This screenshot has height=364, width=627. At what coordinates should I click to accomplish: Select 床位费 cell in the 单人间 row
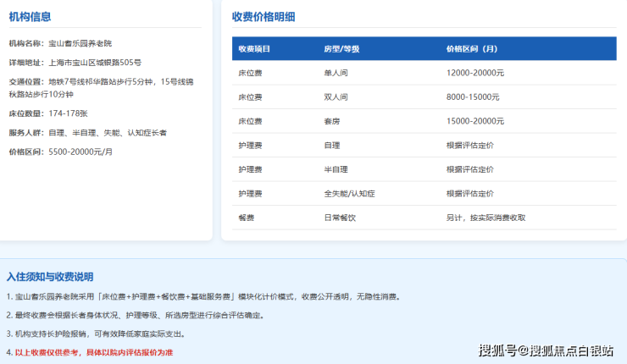tap(250, 73)
